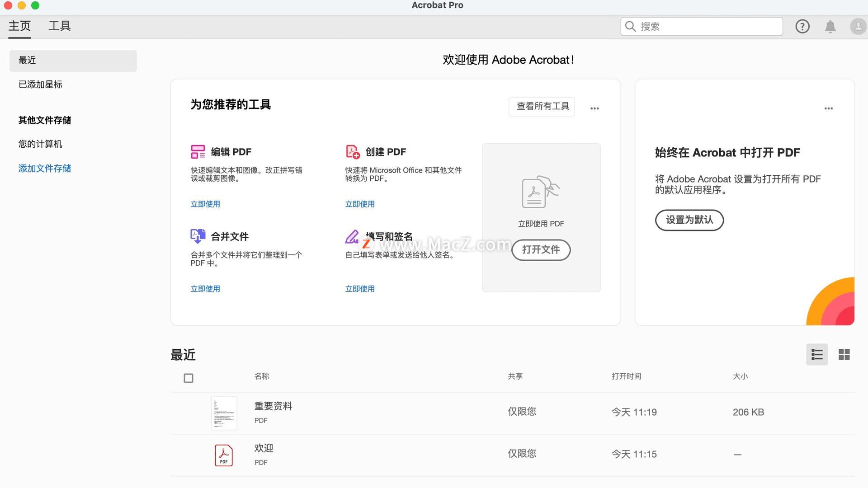Select 已添加星标 in the sidebar
Viewport: 868px width, 488px height.
point(40,84)
